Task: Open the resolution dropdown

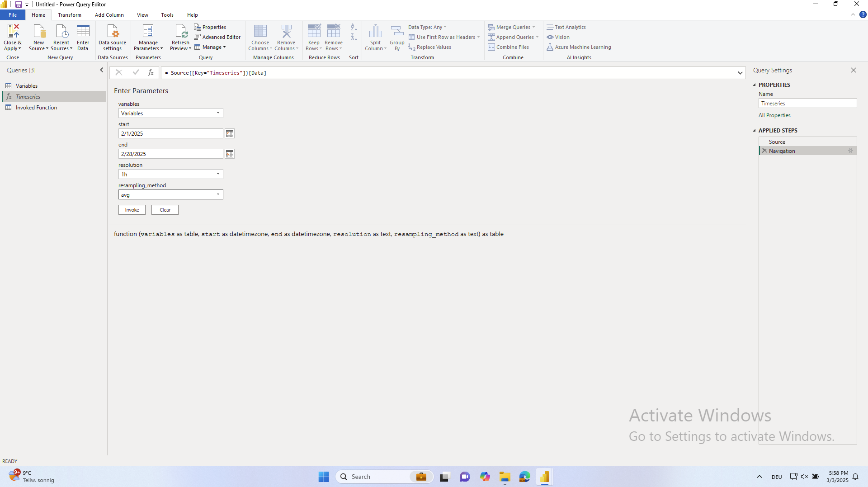Action: pyautogui.click(x=218, y=174)
